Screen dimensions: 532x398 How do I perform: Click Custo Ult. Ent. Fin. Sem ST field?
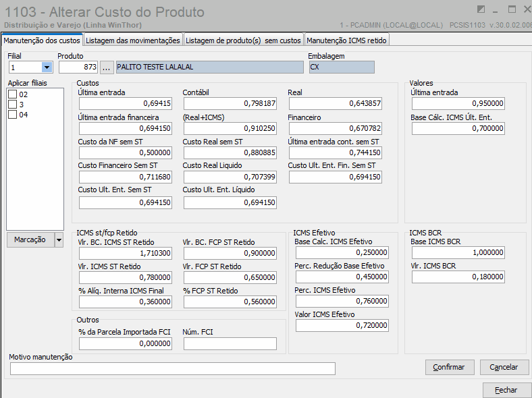tap(336, 177)
